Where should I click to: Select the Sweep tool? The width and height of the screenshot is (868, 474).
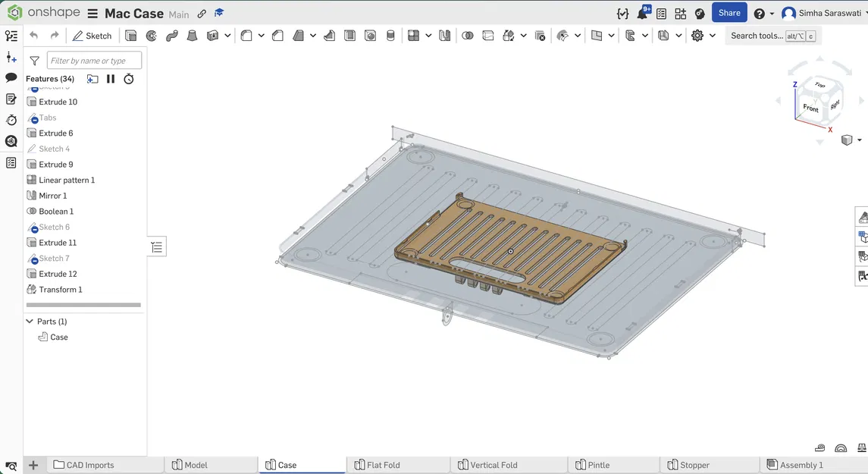tap(172, 36)
